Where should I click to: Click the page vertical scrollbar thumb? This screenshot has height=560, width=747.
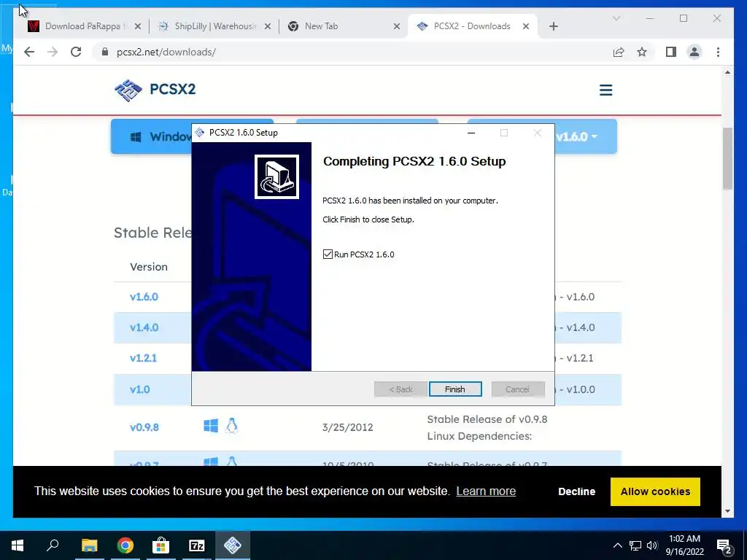[727, 159]
